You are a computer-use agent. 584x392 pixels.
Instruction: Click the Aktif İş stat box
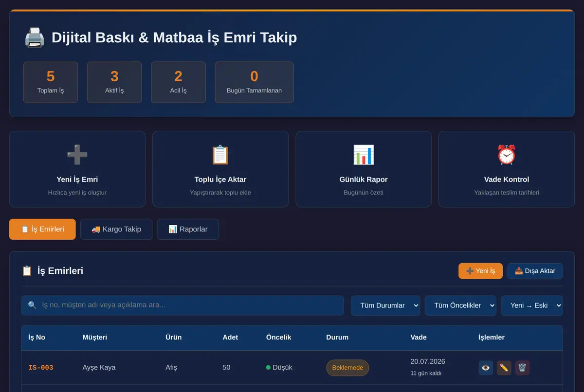114,82
